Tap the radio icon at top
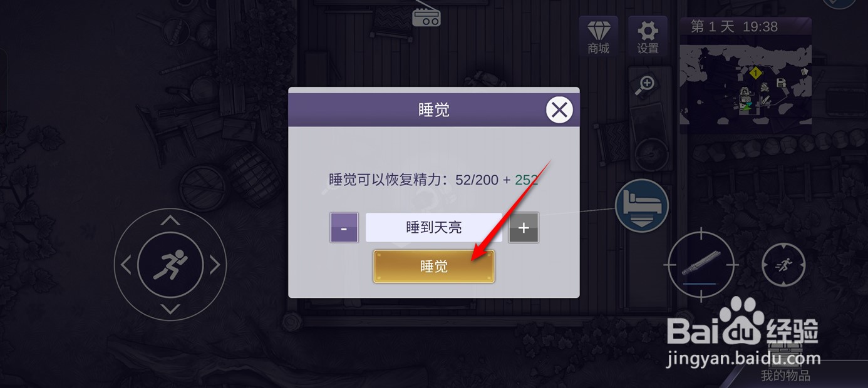868x388 pixels. (426, 18)
